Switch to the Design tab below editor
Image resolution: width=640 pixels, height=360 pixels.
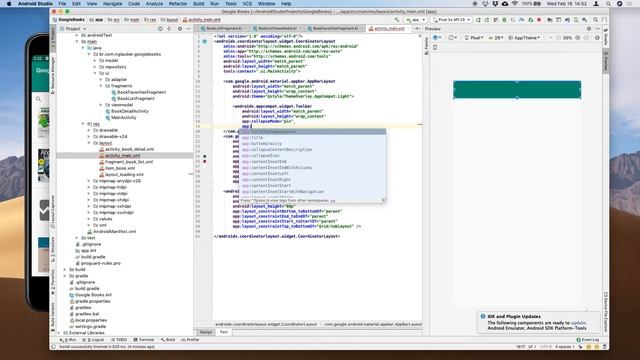206,332
